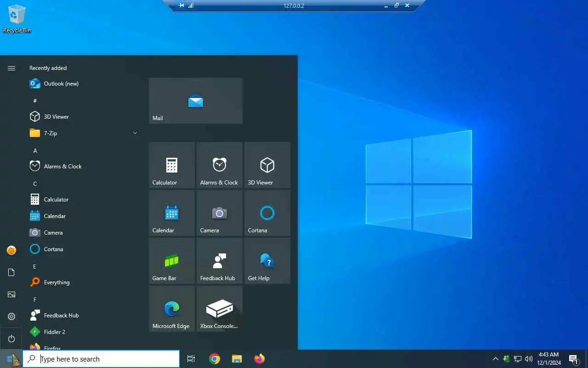Open the clock and date flyout
The height and width of the screenshot is (368, 588).
[x=549, y=359]
